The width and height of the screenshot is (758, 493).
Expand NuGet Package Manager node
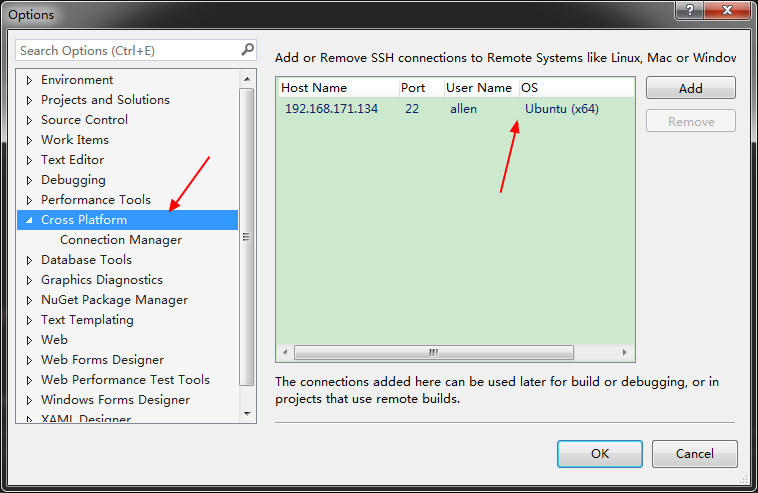coord(29,300)
